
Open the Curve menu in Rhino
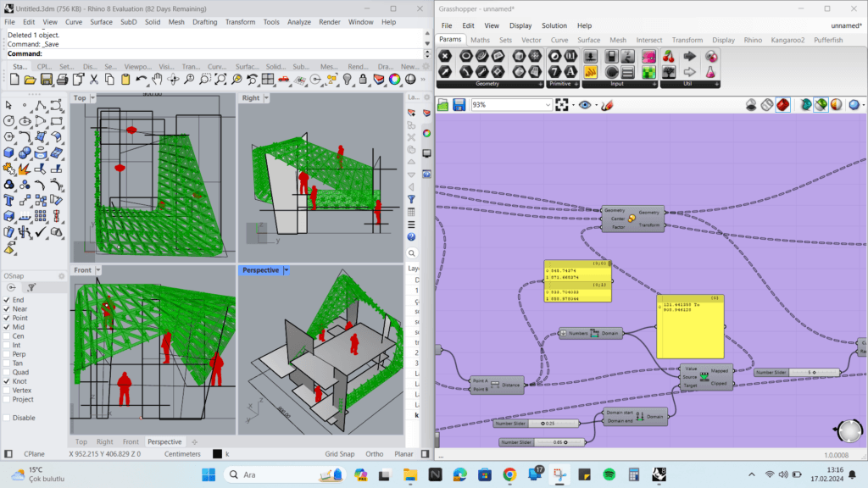click(x=74, y=22)
